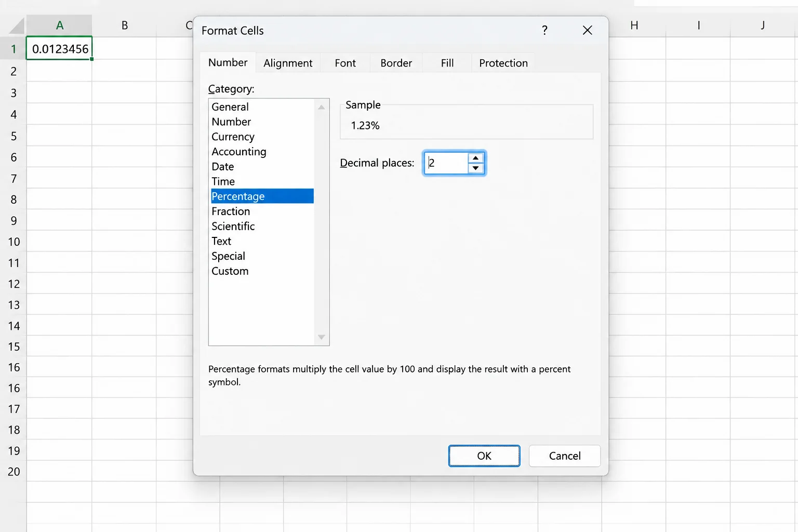This screenshot has width=798, height=532.
Task: Click column I header
Action: tap(698, 25)
